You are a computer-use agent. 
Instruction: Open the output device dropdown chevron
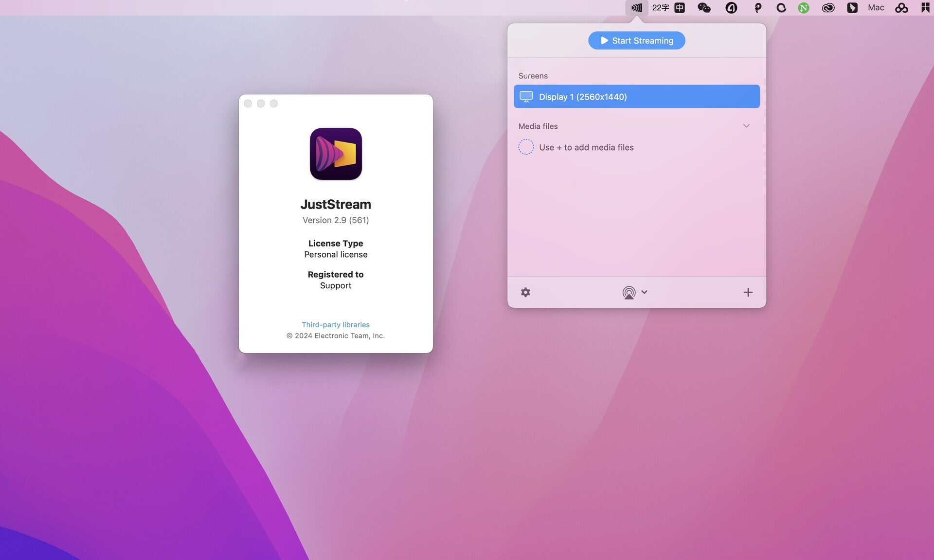click(x=645, y=292)
